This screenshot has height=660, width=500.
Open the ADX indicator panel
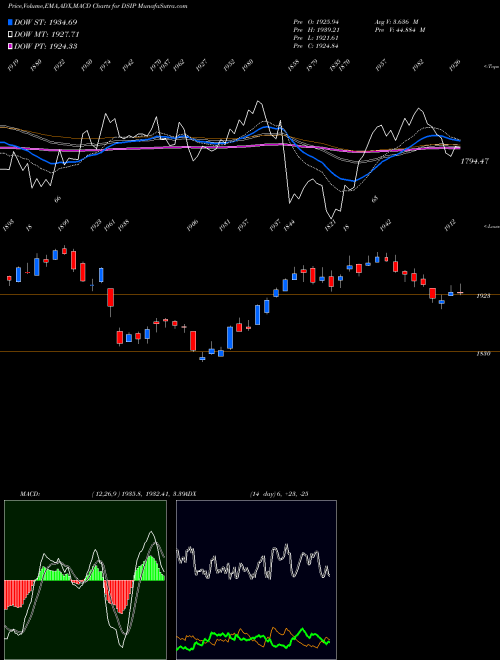tap(256, 580)
